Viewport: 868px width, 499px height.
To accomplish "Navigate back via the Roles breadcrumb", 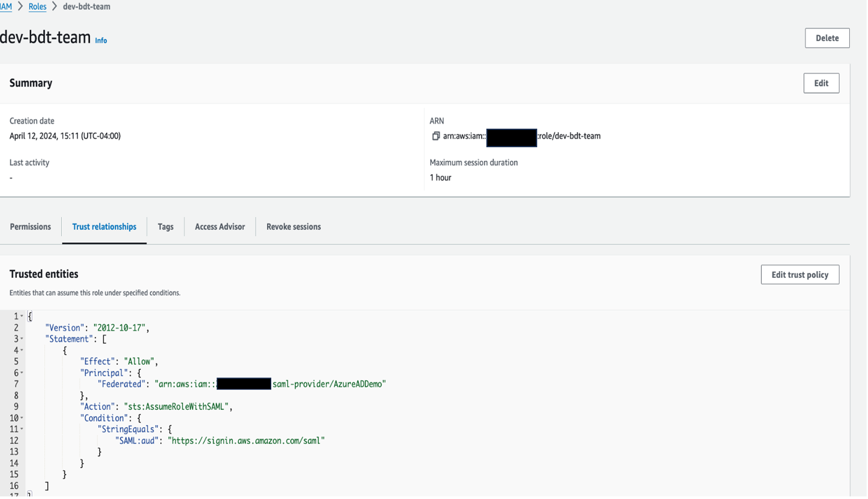I will pyautogui.click(x=37, y=6).
